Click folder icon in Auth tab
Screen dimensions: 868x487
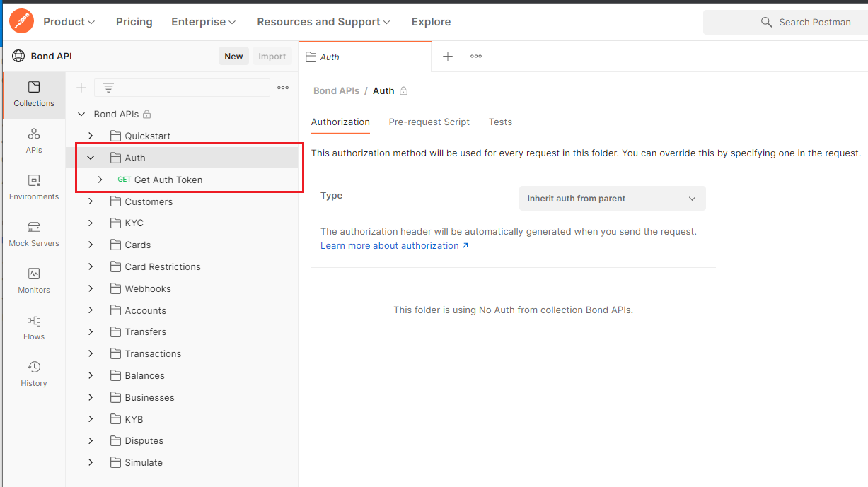point(311,57)
